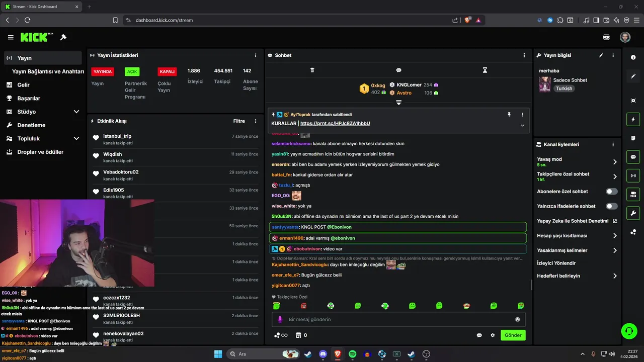The image size is (644, 362).
Task: Click the Bir mesaj gönderin input
Action: pos(397,319)
